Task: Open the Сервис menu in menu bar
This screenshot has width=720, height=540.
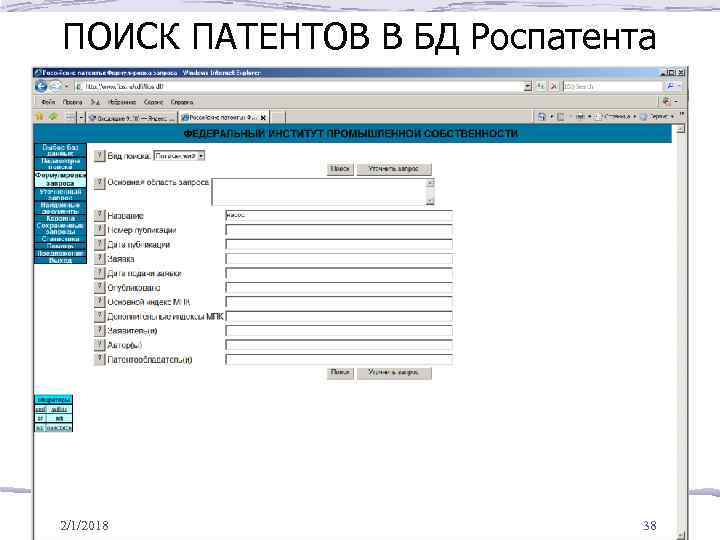Action: coord(153,102)
